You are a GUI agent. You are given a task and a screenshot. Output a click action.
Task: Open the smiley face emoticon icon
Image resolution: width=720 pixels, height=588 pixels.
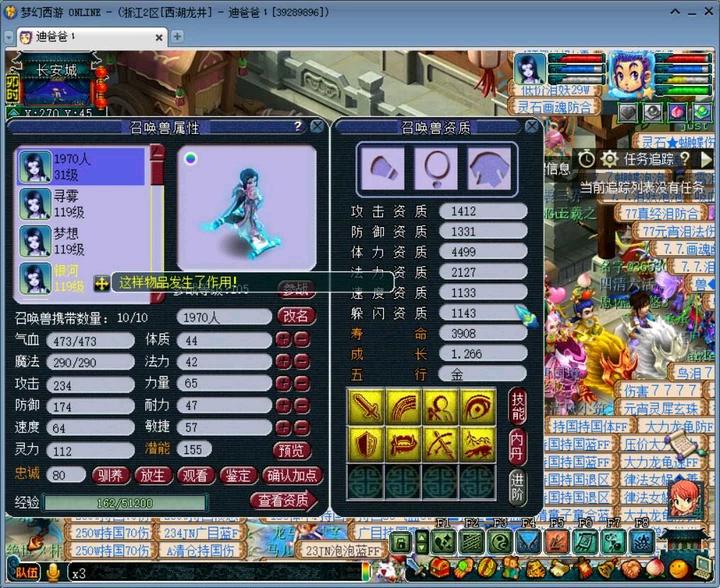[x=679, y=569]
